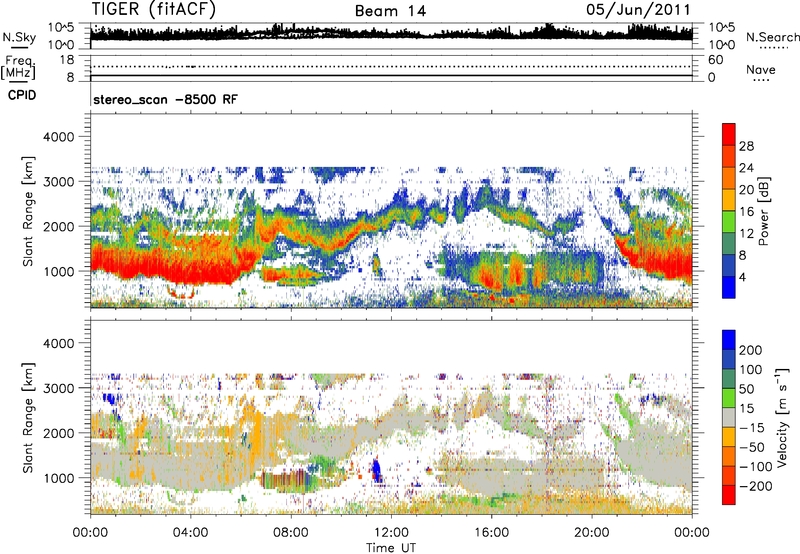The image size is (800, 554).
Task: Click the "08:00" time tick label
Action: [x=291, y=533]
